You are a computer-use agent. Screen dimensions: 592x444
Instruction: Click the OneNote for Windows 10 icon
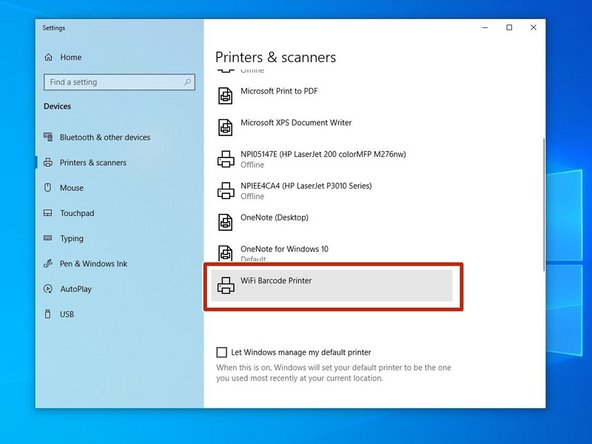click(225, 252)
